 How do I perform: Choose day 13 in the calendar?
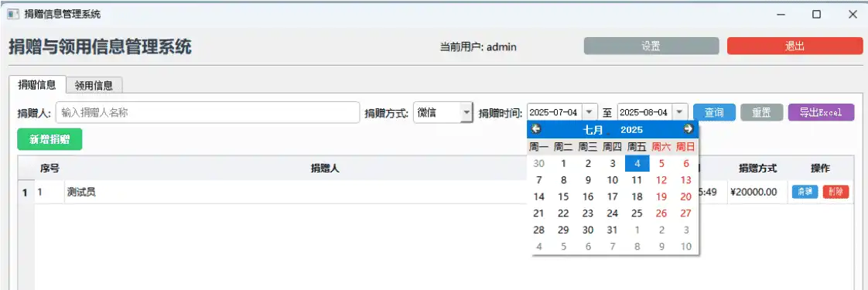coord(686,180)
